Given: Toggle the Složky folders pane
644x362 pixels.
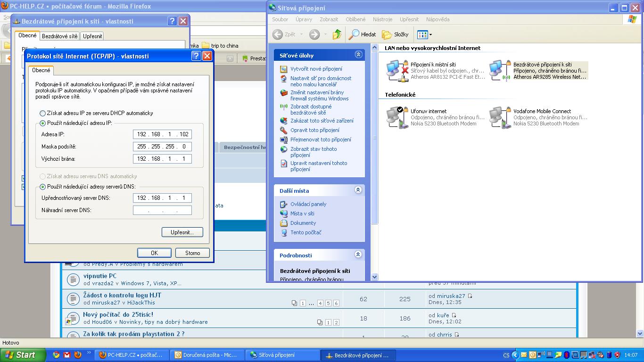Looking at the screenshot, I should tap(395, 34).
